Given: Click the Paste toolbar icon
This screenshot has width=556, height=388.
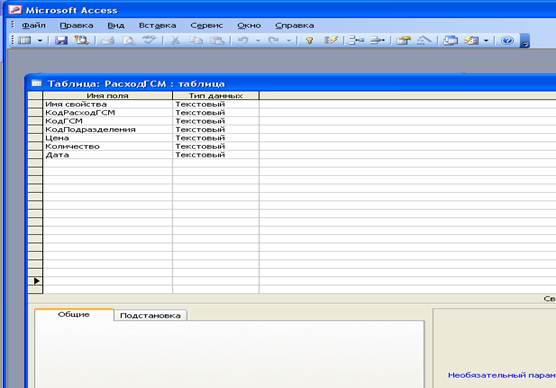Looking at the screenshot, I should tap(217, 40).
